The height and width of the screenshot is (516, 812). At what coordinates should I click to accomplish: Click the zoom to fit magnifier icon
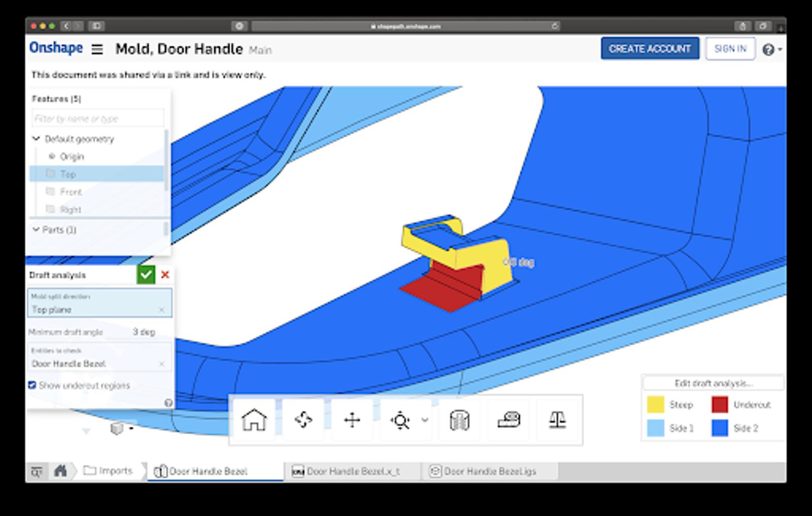400,421
